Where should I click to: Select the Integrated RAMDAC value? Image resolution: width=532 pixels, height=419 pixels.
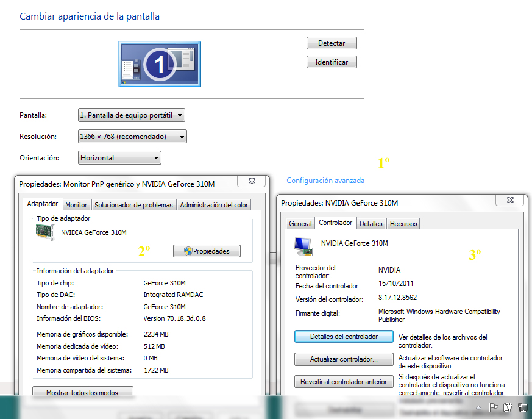pyautogui.click(x=173, y=295)
